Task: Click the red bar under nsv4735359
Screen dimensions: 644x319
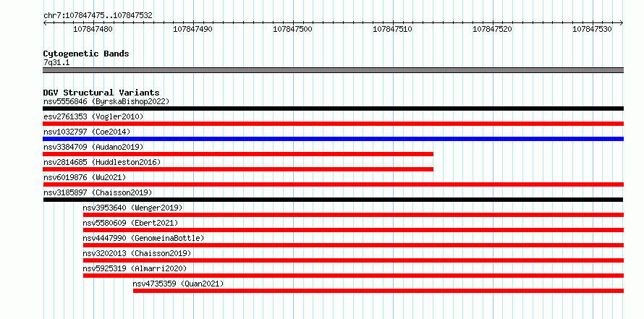Action: pyautogui.click(x=378, y=291)
